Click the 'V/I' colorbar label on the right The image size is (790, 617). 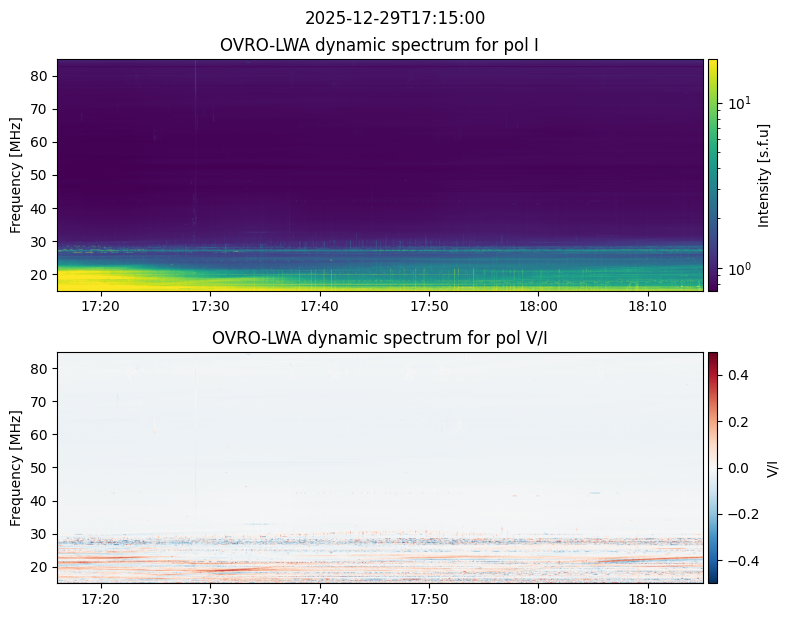772,467
